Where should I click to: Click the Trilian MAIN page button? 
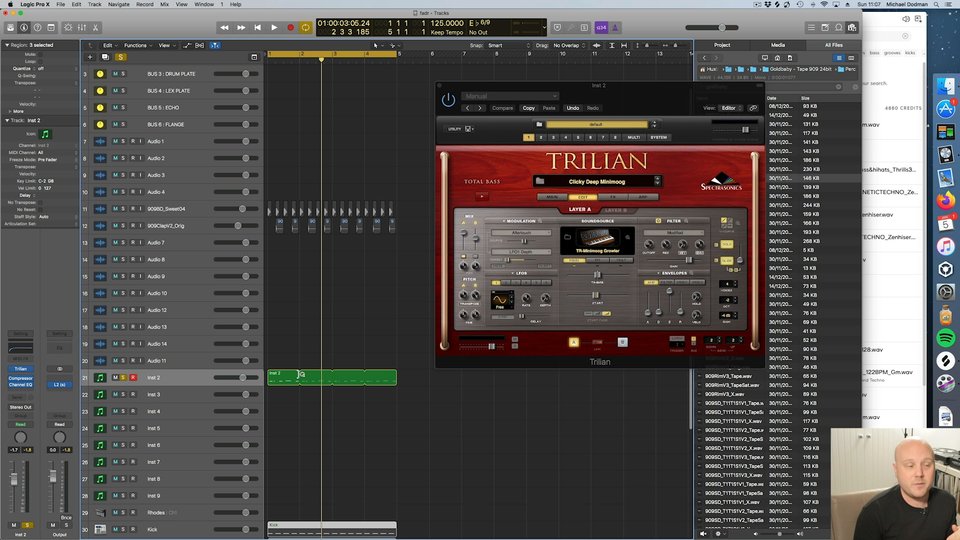point(552,197)
